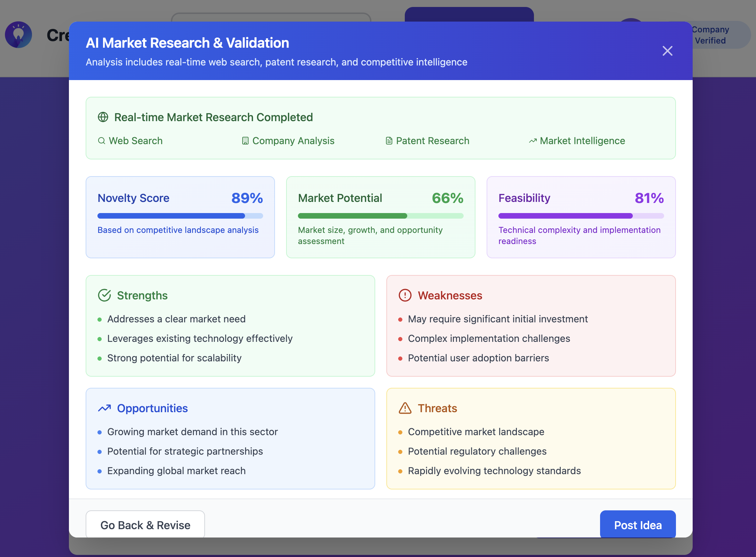Click the globe icon beside Real-time Market Research
Viewport: 756px width, 557px height.
(103, 117)
